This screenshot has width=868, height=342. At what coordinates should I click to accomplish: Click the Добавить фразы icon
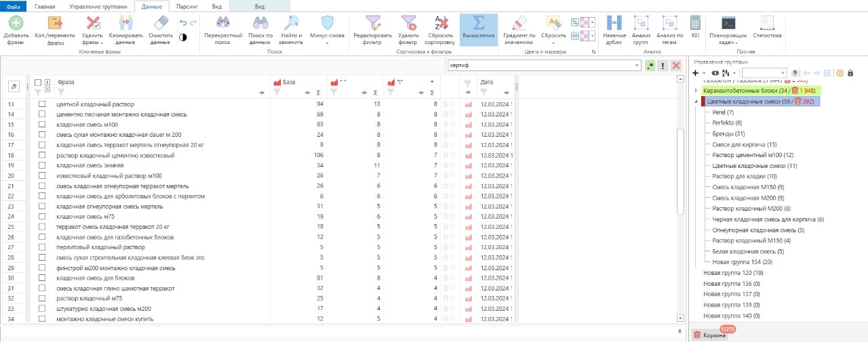coord(15,23)
